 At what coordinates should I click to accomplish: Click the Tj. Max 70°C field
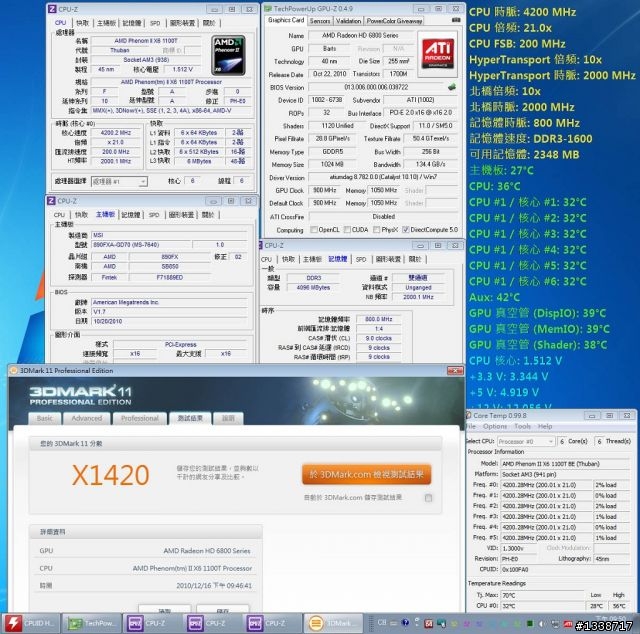(541, 595)
